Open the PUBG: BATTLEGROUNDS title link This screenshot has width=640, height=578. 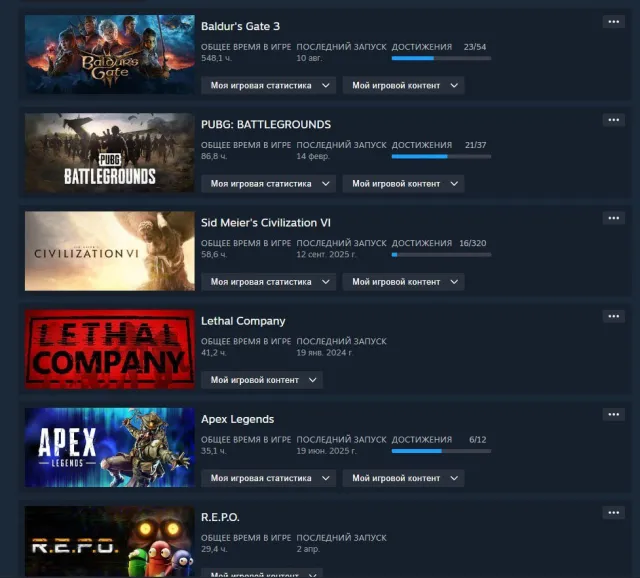click(x=266, y=124)
